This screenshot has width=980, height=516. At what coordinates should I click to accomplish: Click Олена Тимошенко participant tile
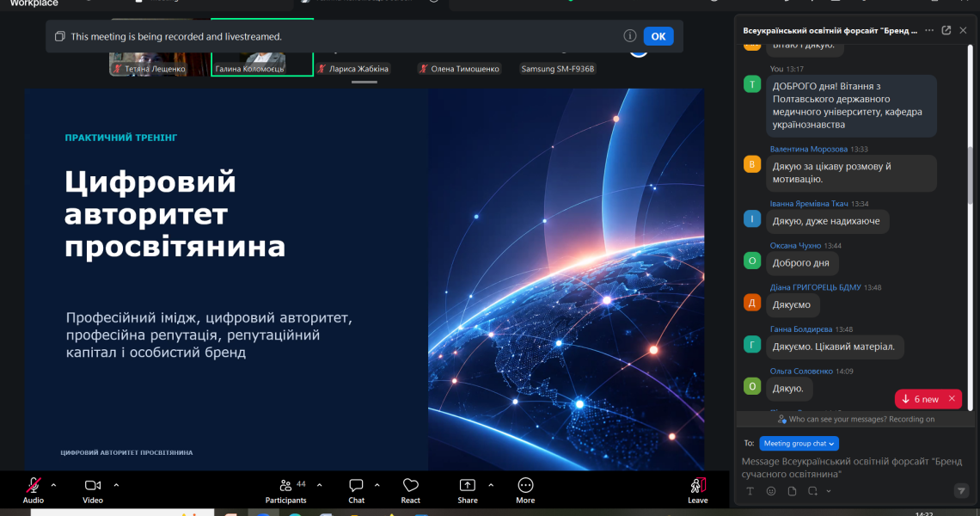coord(459,69)
